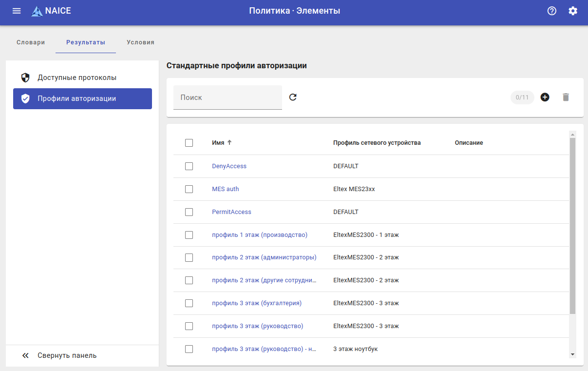588x371 pixels.
Task: Open профиль 3 этаж (бухгалтерия) link
Action: 257,303
